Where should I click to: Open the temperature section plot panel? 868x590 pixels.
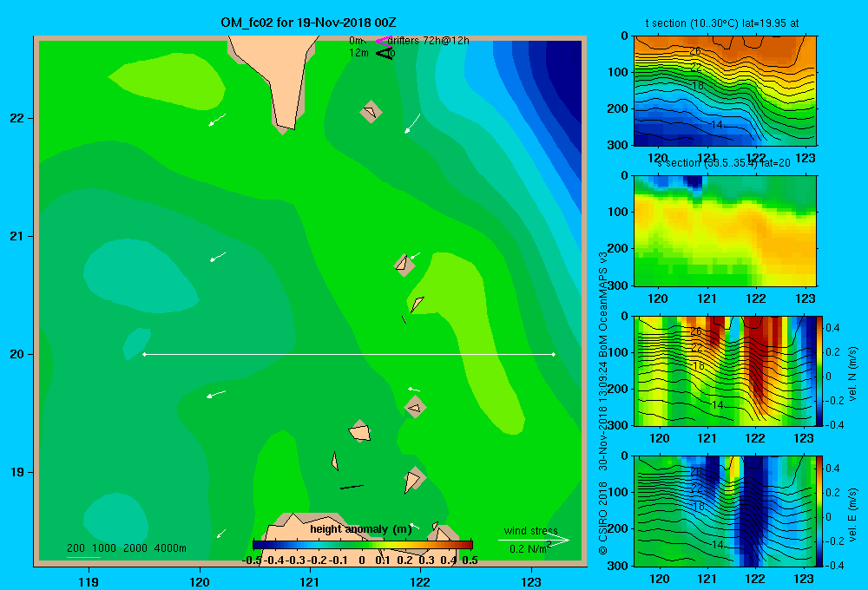point(725,91)
